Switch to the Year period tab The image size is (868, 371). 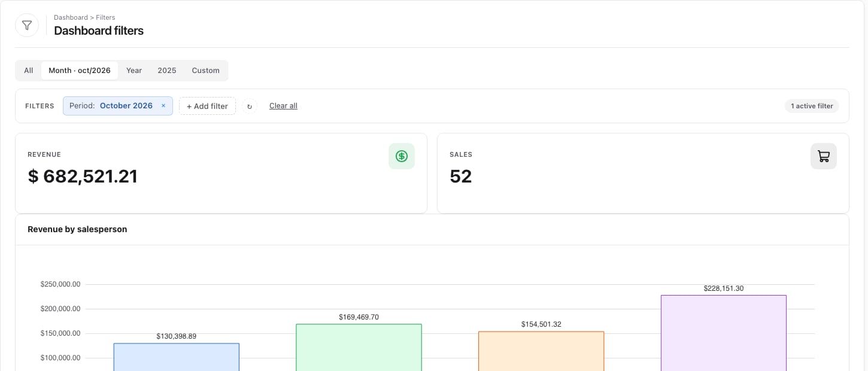point(134,71)
